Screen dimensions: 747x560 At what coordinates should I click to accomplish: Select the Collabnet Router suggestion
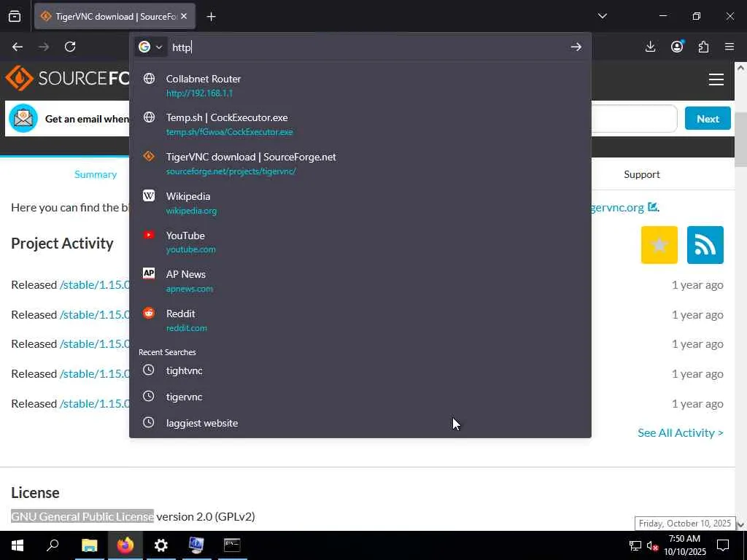360,86
